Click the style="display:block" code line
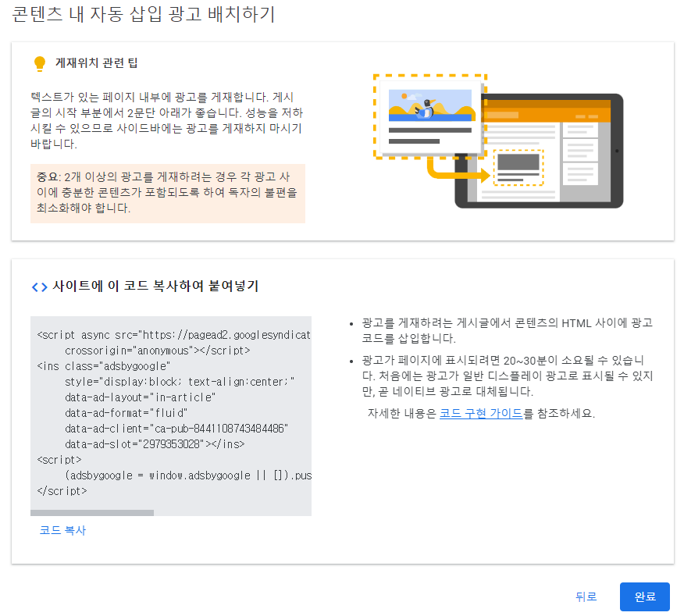Screen dimensions: 684x616 [x=180, y=382]
